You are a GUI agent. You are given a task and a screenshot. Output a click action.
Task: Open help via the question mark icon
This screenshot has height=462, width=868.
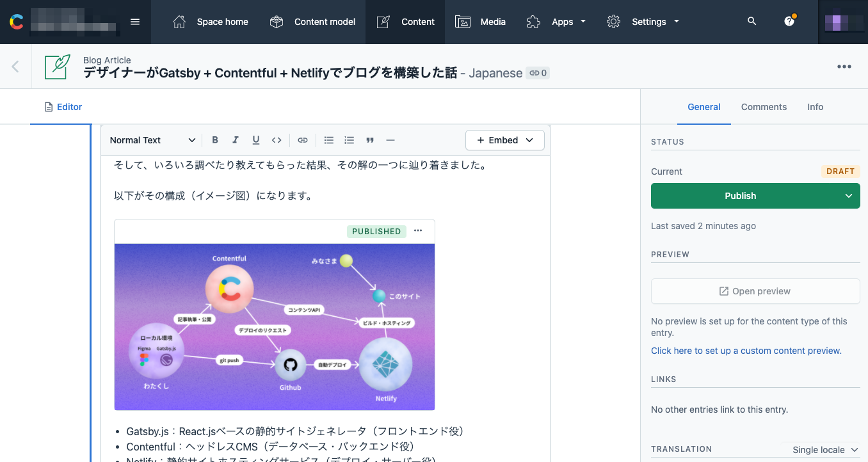[789, 20]
